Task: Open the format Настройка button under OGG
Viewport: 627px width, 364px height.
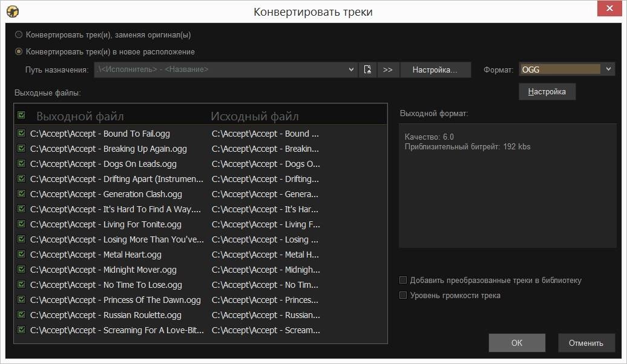Action: coord(547,91)
